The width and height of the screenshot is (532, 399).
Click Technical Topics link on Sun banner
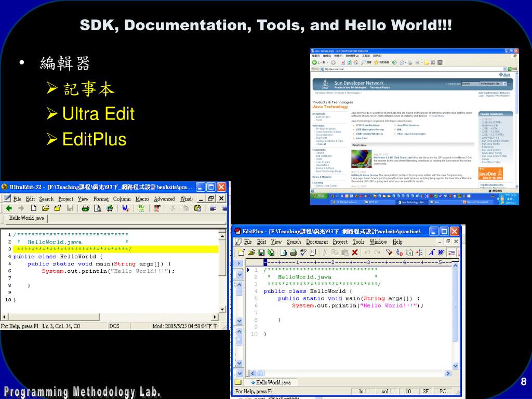pos(380,87)
